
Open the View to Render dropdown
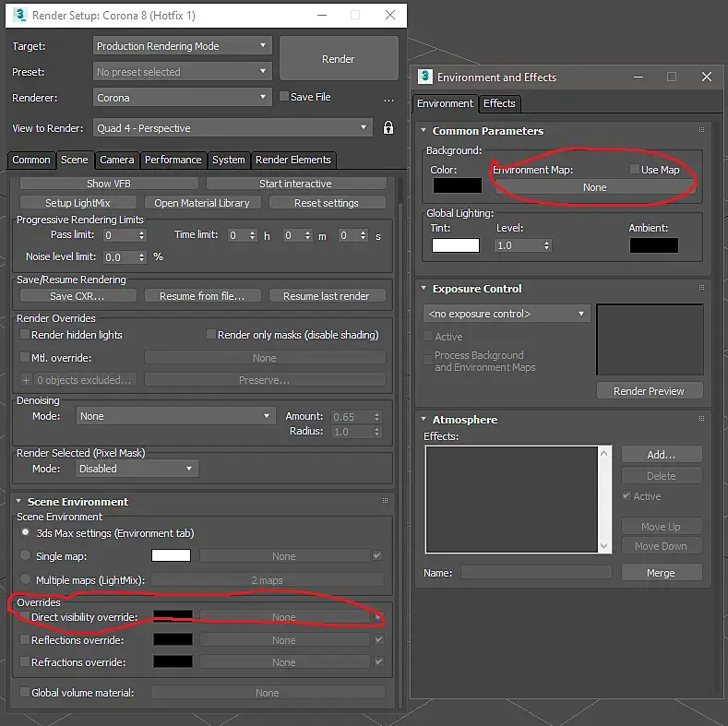pyautogui.click(x=233, y=127)
